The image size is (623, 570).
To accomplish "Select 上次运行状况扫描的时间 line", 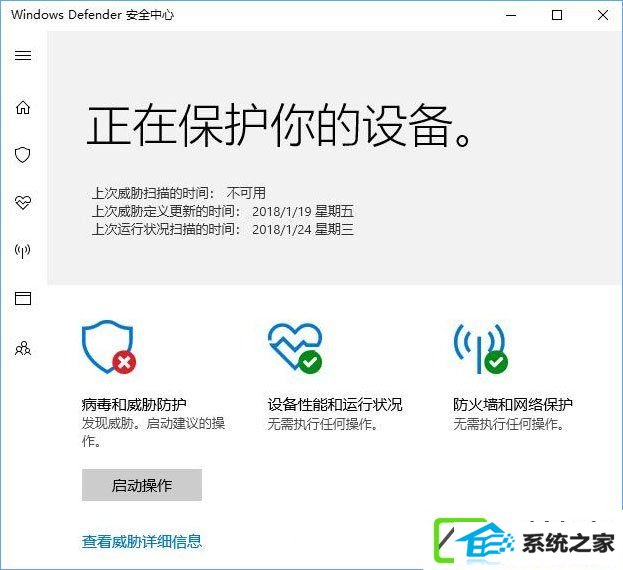I will tap(222, 229).
